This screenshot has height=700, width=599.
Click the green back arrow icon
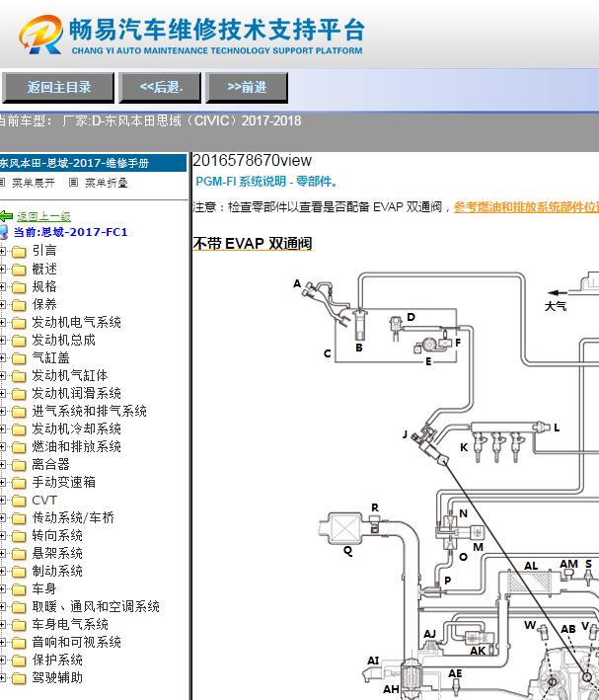6,216
